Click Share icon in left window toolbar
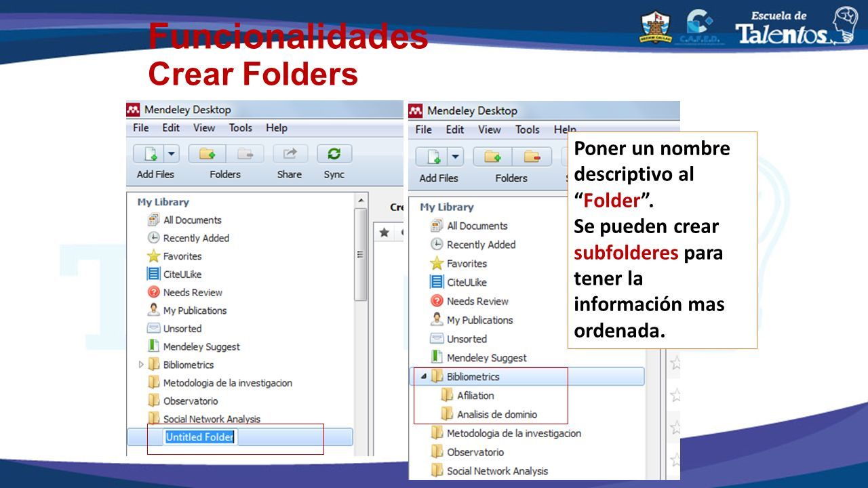This screenshot has width=868, height=488. pos(290,154)
